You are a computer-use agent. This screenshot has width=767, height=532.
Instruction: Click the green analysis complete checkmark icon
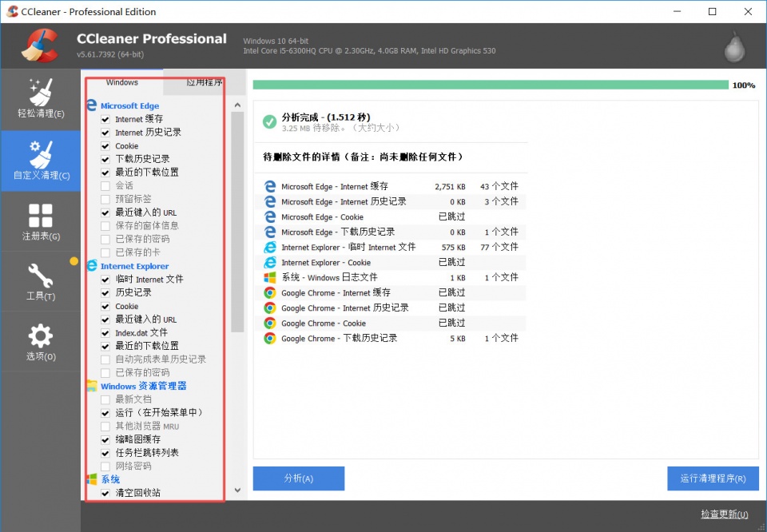coord(269,121)
